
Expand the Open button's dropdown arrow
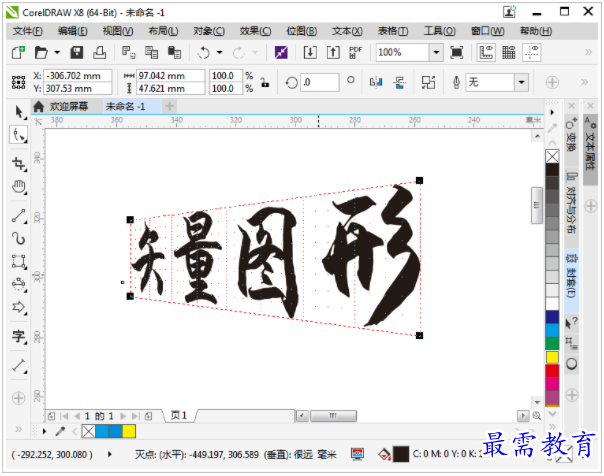[57, 52]
